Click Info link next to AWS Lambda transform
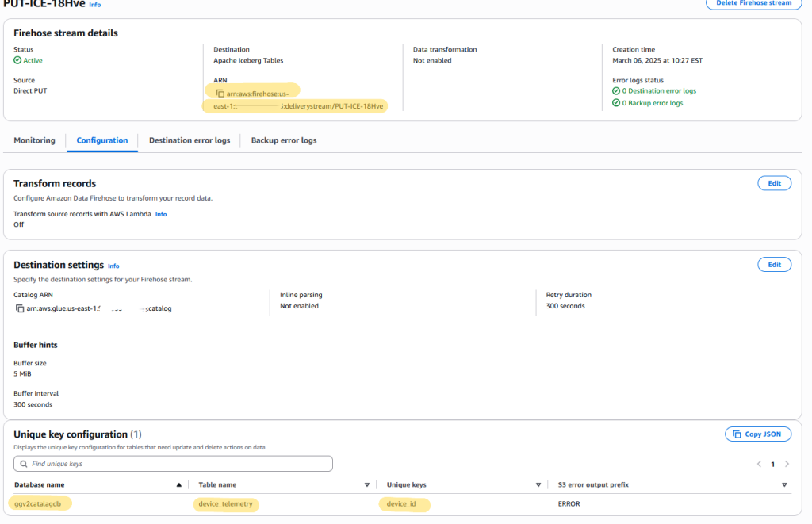The width and height of the screenshot is (812, 524). 161,214
